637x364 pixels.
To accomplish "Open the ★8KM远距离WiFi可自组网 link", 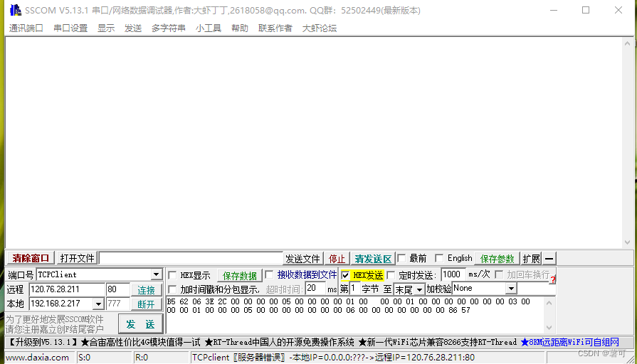I will coord(570,342).
